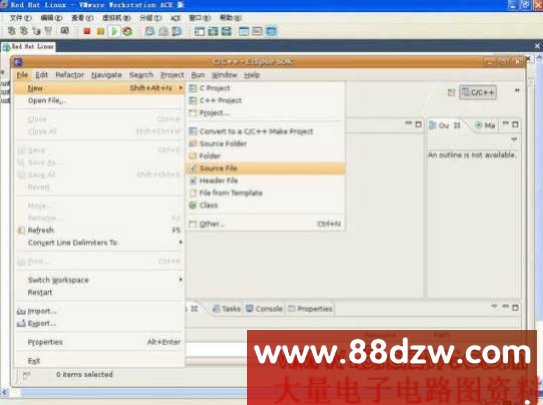Click the green play power-on button
The width and height of the screenshot is (543, 405).
coord(114,32)
